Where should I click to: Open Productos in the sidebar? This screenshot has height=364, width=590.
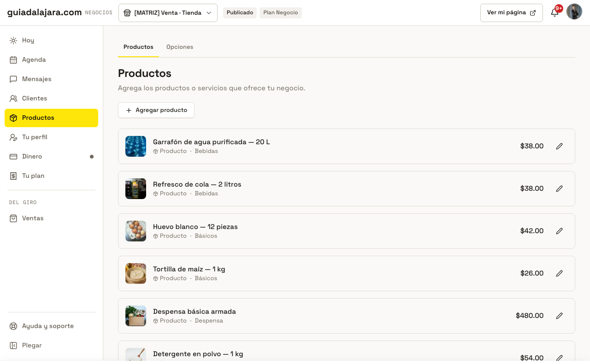click(52, 118)
